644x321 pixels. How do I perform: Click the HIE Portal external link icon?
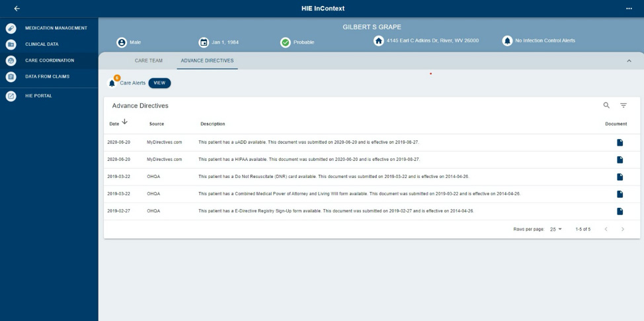click(11, 96)
